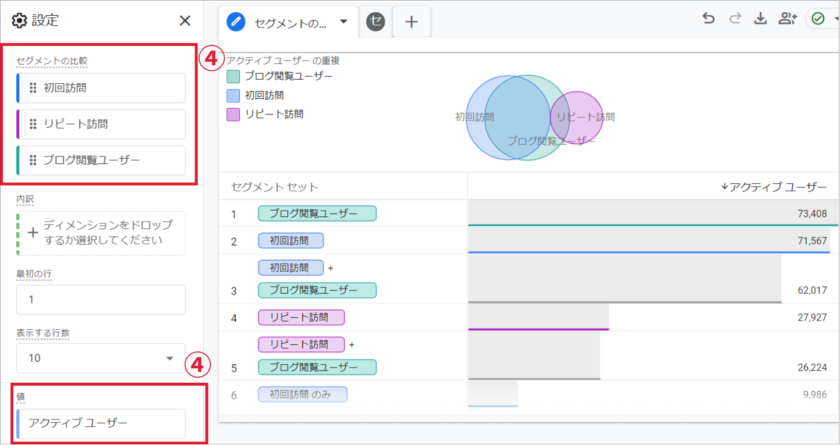
Task: Click the ↓アクティブ ユーザー column sort header
Action: pos(772,187)
